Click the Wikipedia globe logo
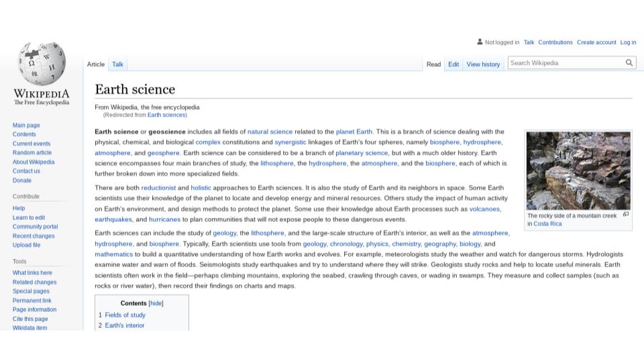Image resolution: width=644 pixels, height=362 pixels. tap(42, 64)
